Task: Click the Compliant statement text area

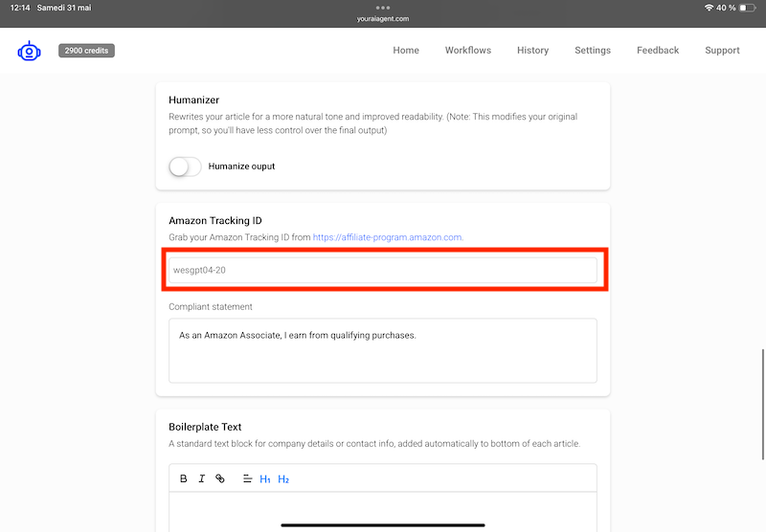Action: pyautogui.click(x=382, y=350)
